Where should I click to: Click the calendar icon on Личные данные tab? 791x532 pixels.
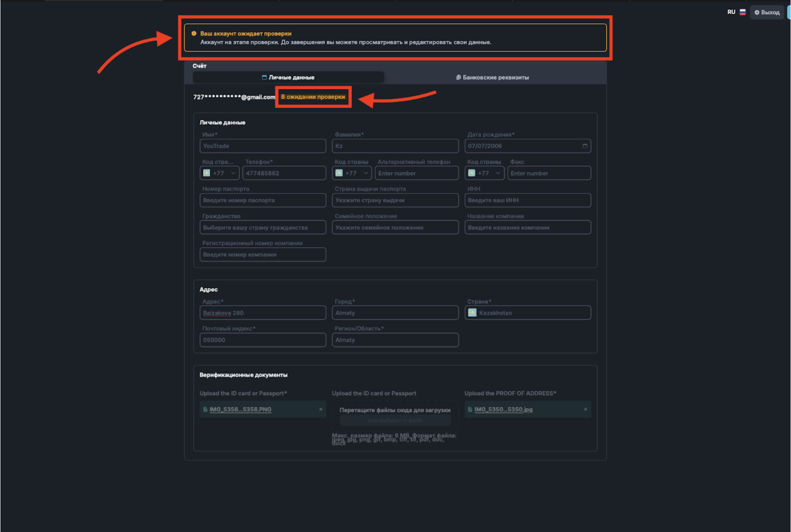coord(264,77)
